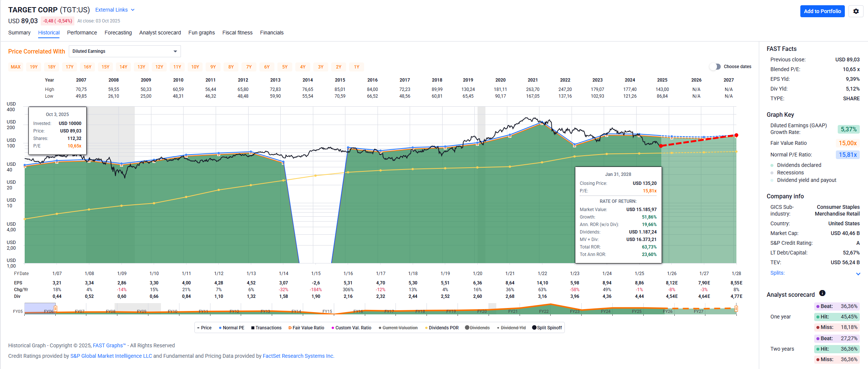Open the Financials tab
Viewport: 868px width, 369px height.
click(x=272, y=33)
